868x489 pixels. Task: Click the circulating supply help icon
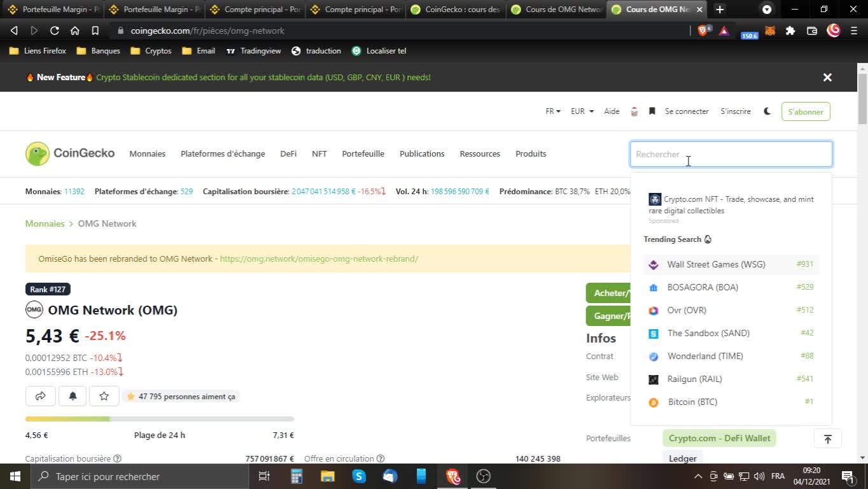point(380,458)
